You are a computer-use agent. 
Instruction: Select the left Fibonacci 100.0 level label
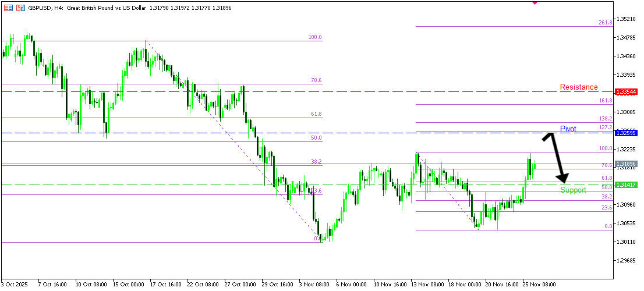315,37
